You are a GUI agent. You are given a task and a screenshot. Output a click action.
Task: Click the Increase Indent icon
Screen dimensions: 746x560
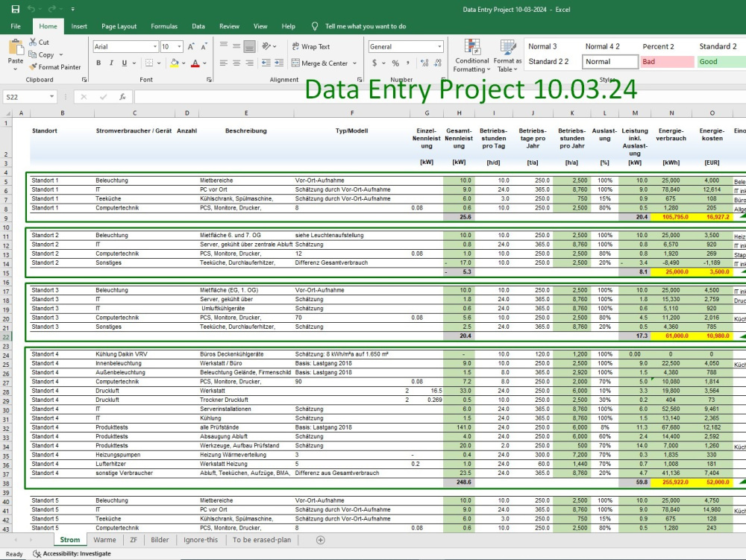click(279, 63)
